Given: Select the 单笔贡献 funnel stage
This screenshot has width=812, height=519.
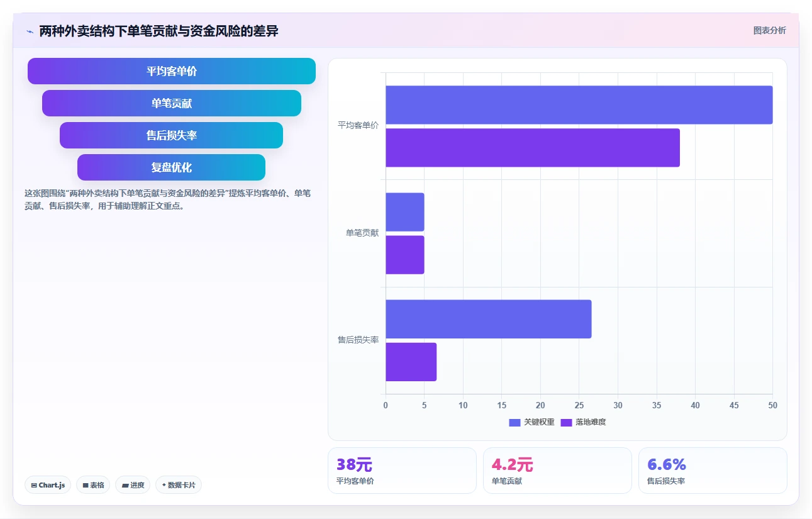Looking at the screenshot, I should 172,103.
